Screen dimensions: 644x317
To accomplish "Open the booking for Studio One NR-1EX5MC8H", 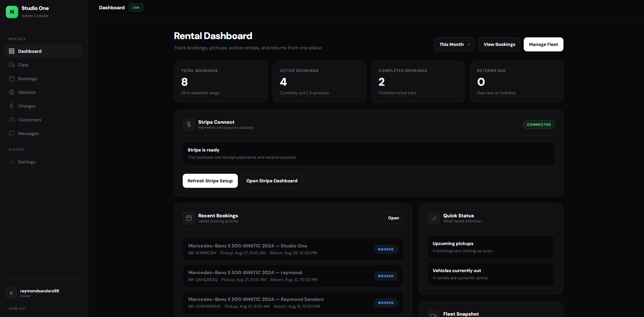I will pyautogui.click(x=293, y=249).
